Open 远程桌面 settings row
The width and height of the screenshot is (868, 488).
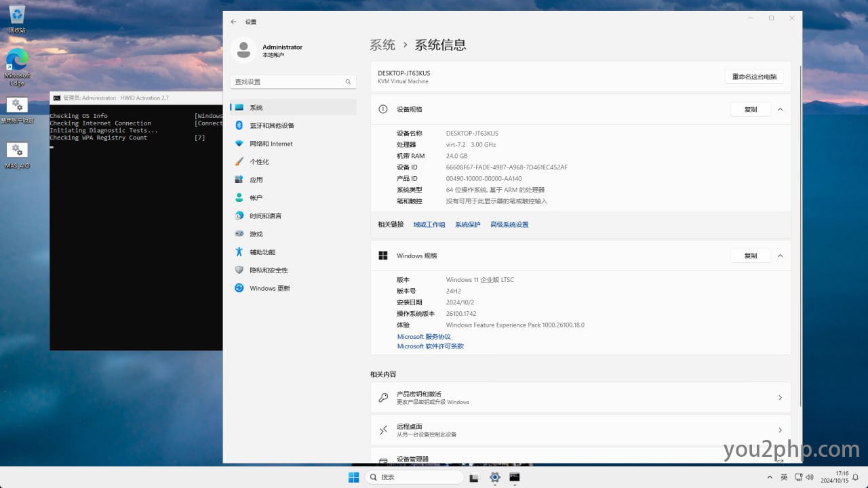[580, 430]
